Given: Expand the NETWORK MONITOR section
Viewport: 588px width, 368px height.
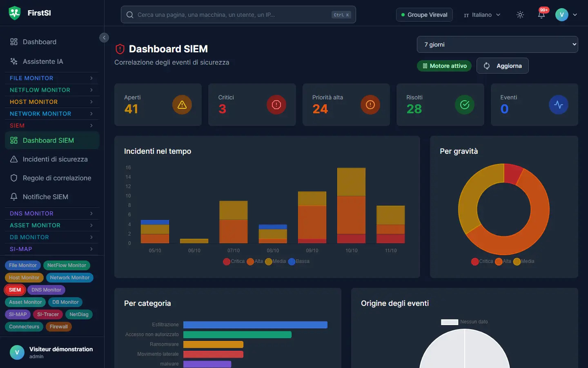Looking at the screenshot, I should tap(52, 114).
